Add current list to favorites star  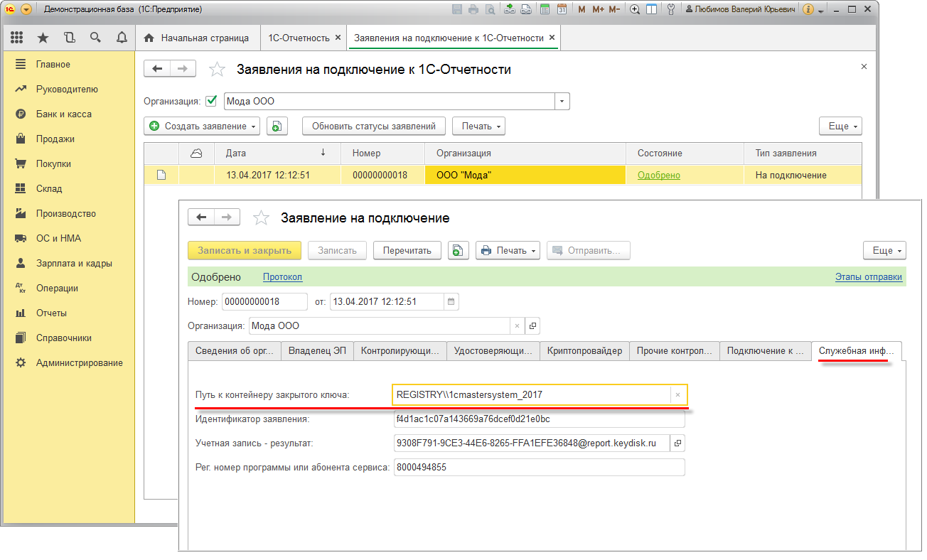[217, 70]
